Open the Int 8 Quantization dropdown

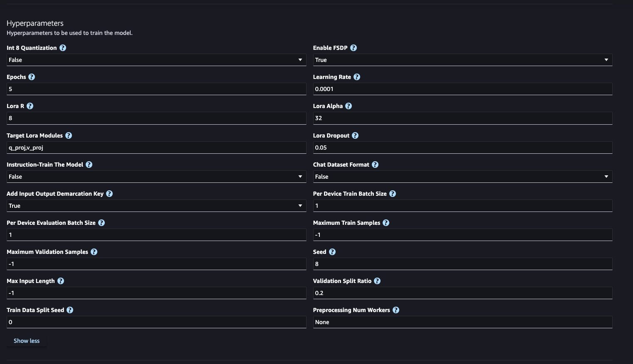click(x=156, y=60)
